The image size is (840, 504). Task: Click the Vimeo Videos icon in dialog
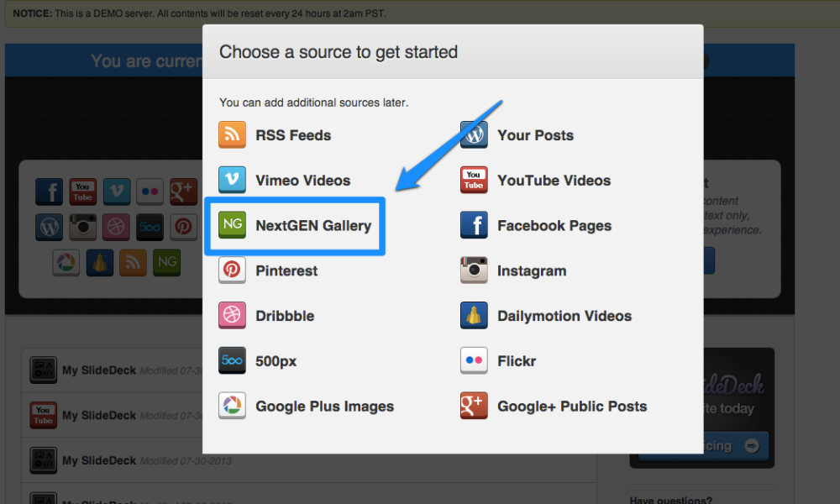click(232, 180)
